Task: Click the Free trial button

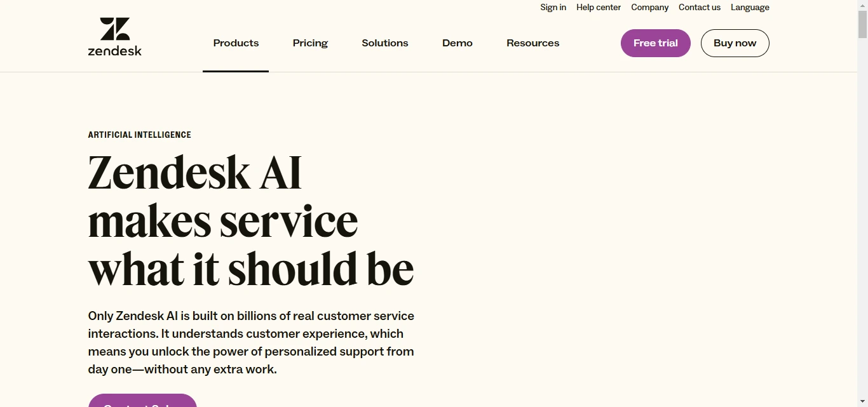Action: (655, 43)
